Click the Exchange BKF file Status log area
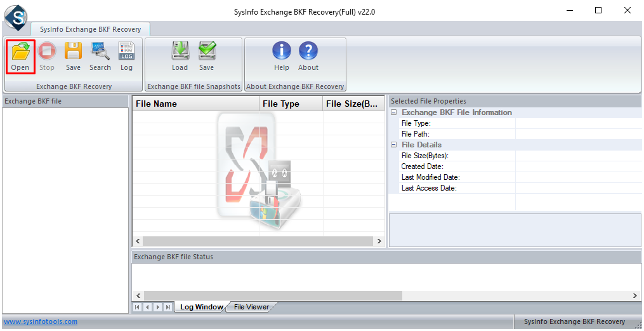 pos(386,277)
